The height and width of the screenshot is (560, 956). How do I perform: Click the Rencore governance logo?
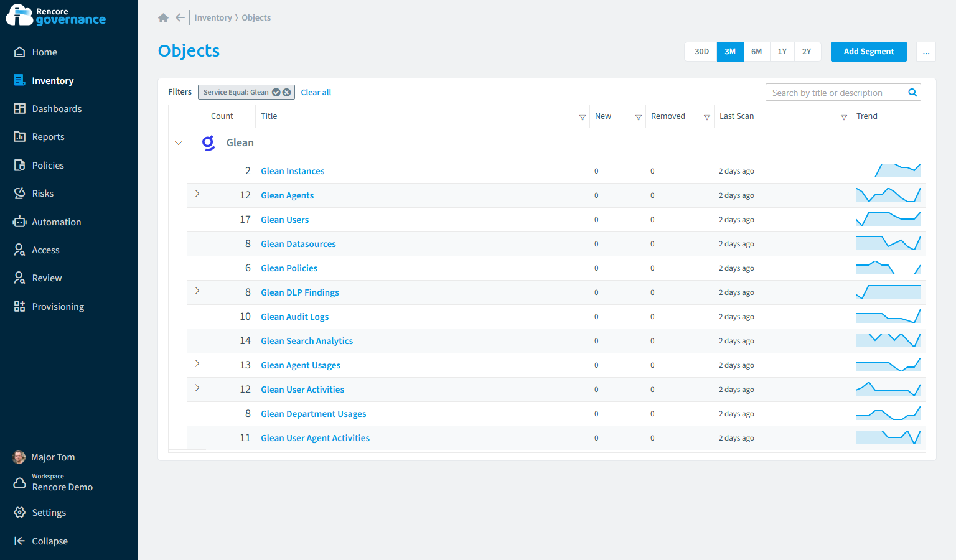[x=56, y=15]
